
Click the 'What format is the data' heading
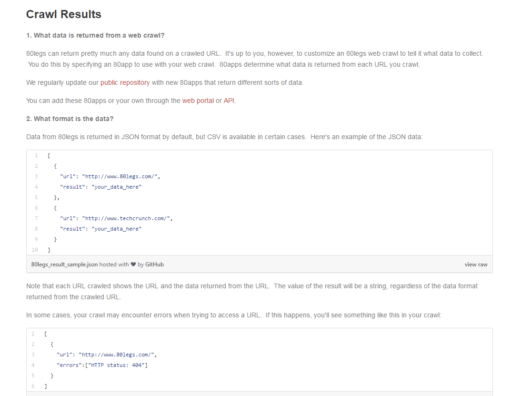point(70,119)
